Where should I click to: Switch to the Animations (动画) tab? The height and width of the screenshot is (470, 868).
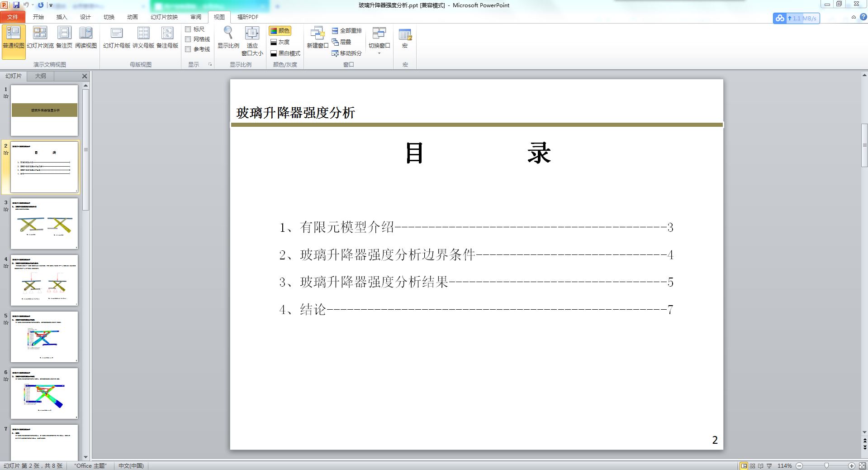[x=133, y=17]
